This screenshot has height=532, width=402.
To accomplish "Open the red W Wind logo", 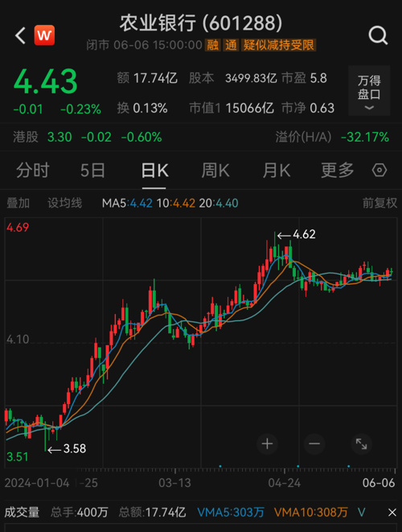I will coord(44,35).
